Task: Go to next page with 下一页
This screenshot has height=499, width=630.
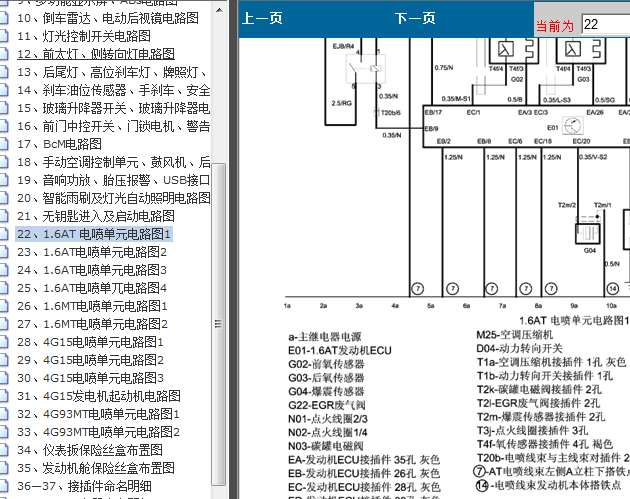Action: click(415, 18)
